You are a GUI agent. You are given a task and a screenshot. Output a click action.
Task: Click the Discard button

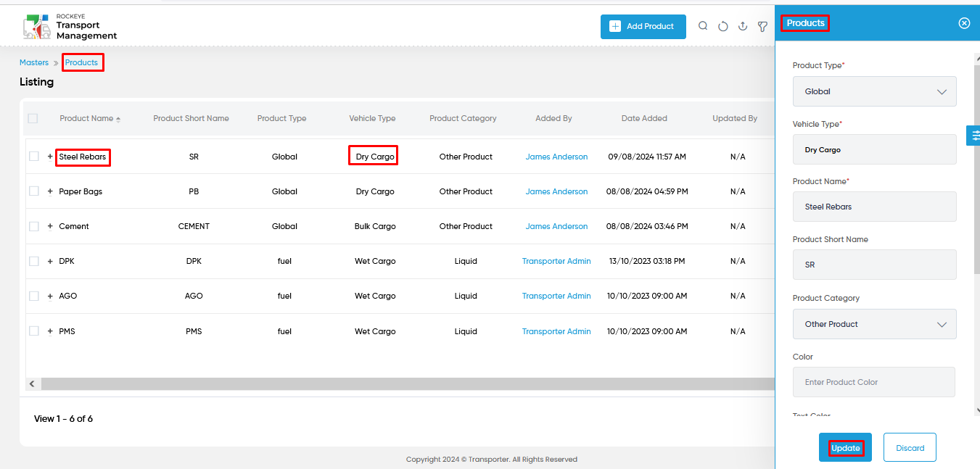(x=910, y=448)
